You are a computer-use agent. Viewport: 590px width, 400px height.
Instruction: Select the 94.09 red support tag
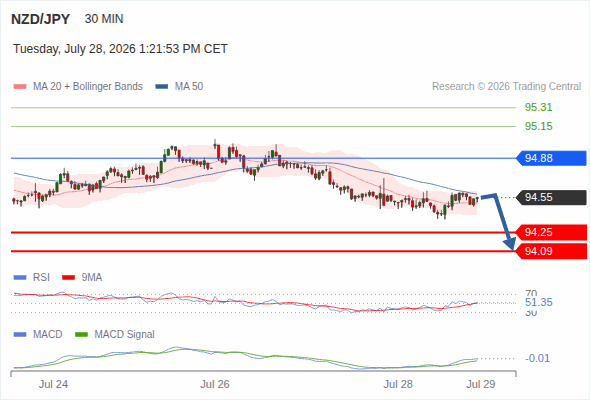(551, 251)
